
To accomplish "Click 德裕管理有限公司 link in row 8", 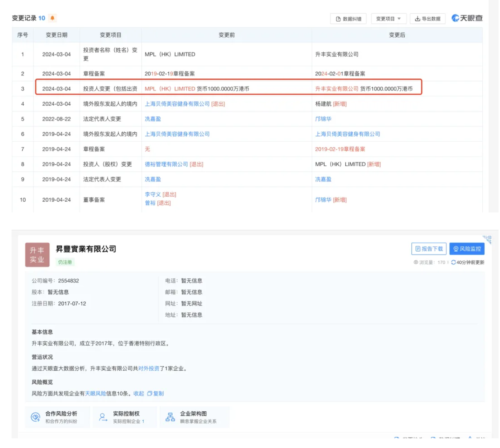I will (x=166, y=164).
